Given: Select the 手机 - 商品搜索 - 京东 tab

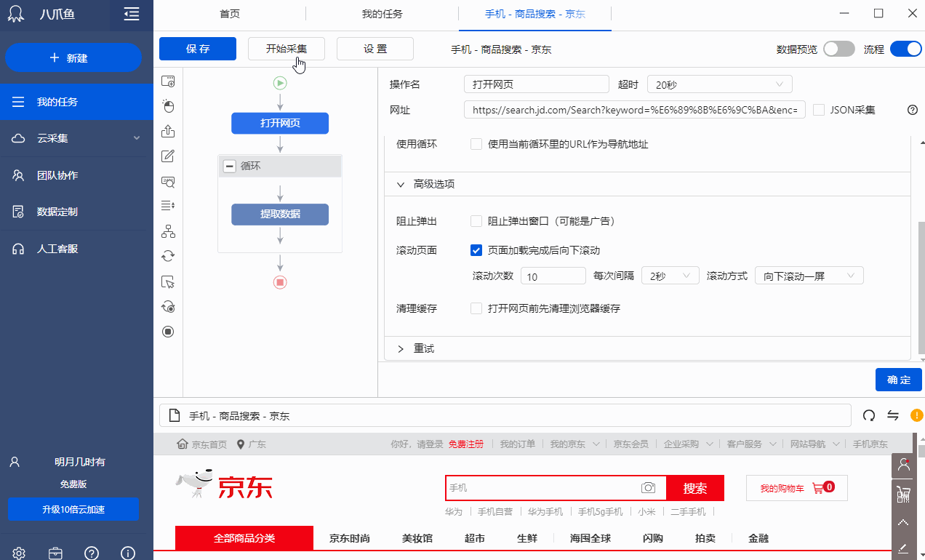Looking at the screenshot, I should point(535,14).
